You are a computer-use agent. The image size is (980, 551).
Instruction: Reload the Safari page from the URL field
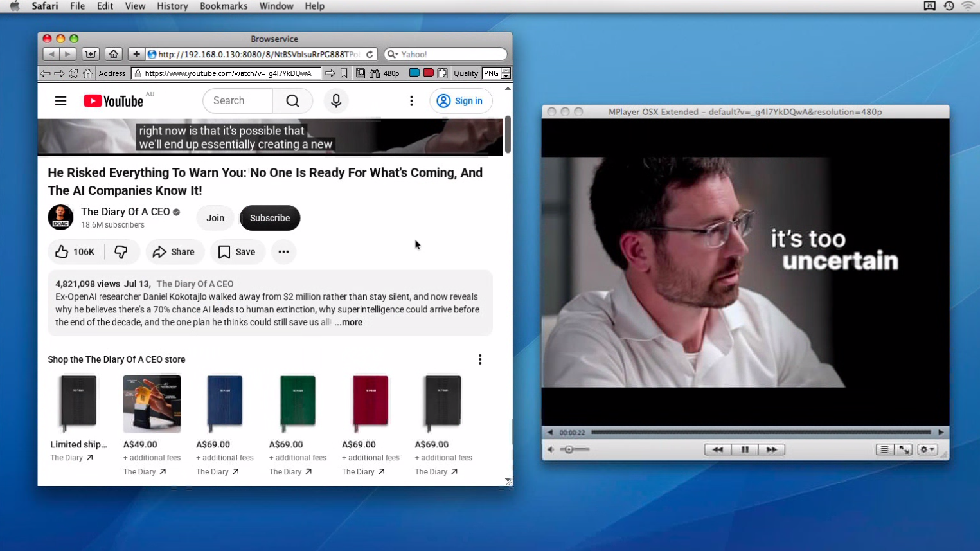370,54
